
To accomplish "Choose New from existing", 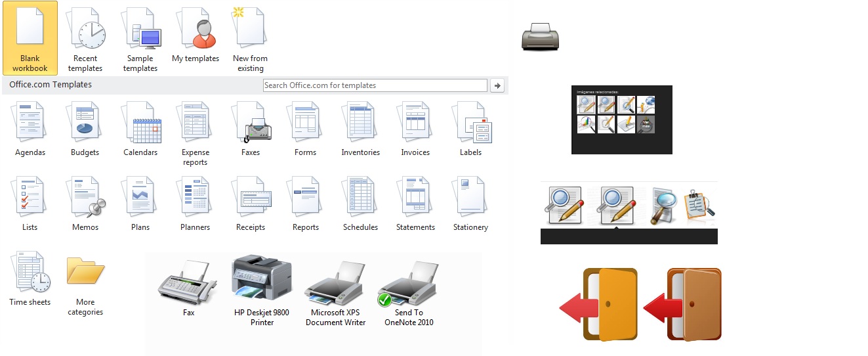I will [x=250, y=37].
